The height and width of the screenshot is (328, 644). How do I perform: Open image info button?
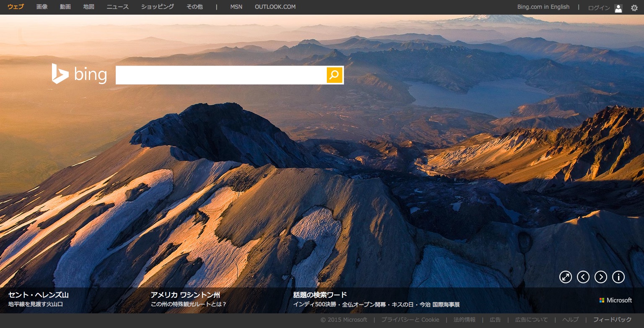tap(618, 277)
